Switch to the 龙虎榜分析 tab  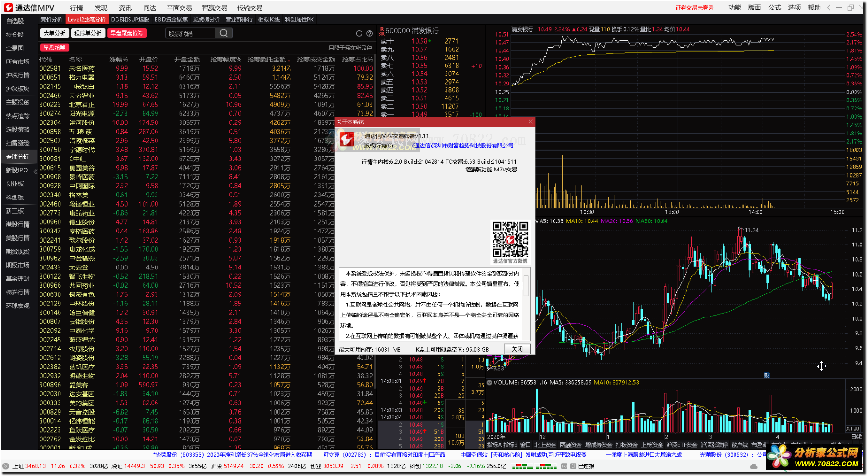coord(206,20)
